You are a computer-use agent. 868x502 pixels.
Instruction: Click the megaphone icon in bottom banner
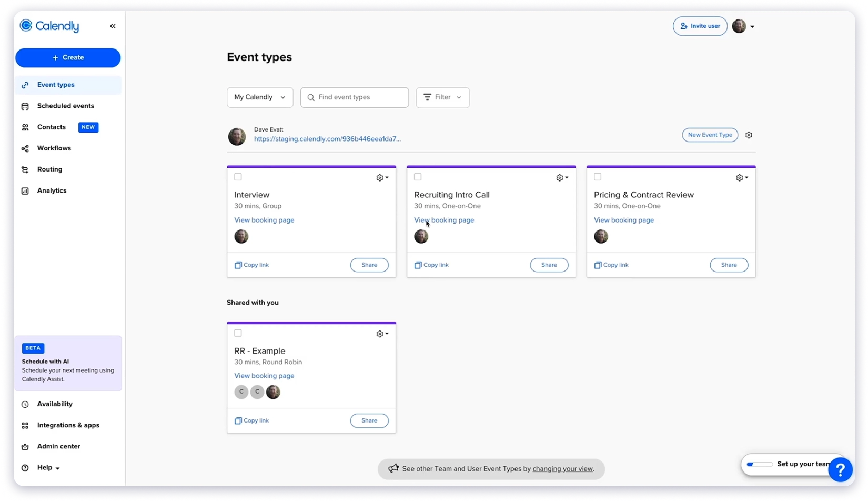[x=393, y=468]
